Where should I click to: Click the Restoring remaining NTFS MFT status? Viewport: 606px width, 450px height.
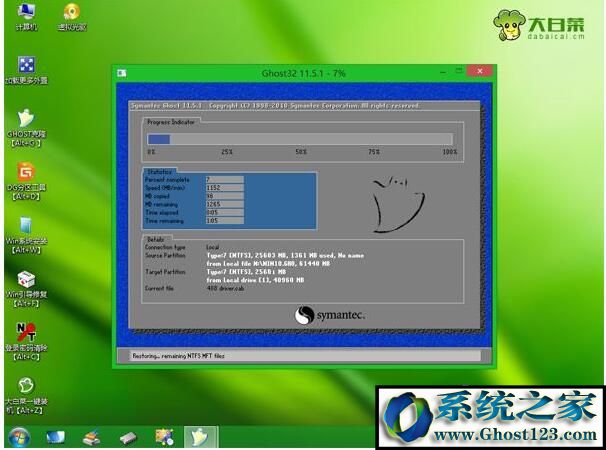coord(178,356)
